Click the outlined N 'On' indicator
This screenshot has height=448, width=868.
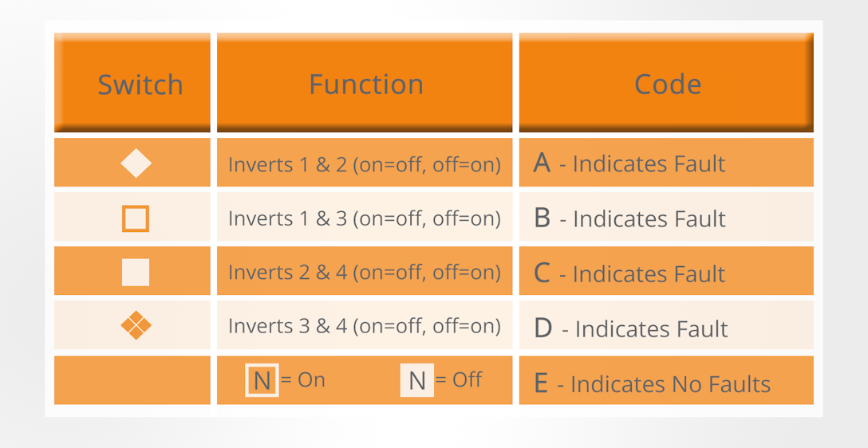[262, 380]
